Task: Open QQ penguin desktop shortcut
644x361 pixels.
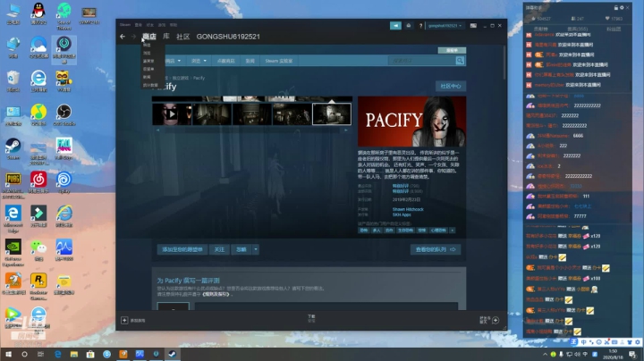Action: tap(38, 13)
